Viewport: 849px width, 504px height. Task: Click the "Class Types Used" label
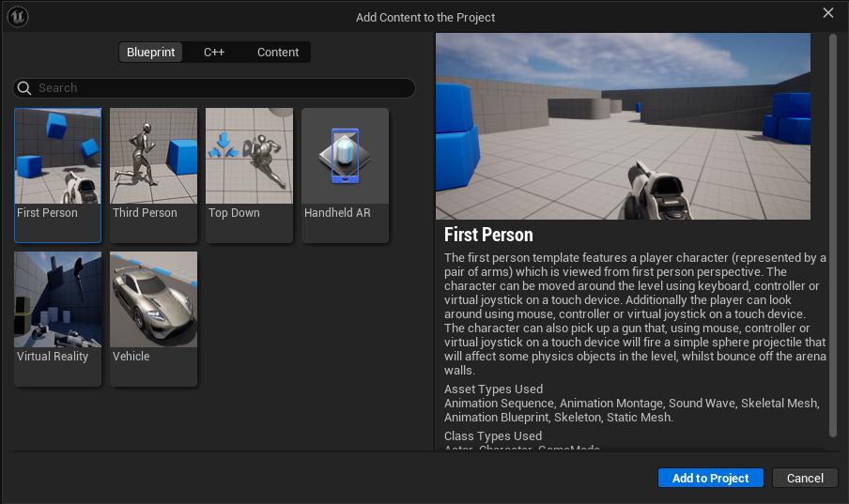coord(493,435)
